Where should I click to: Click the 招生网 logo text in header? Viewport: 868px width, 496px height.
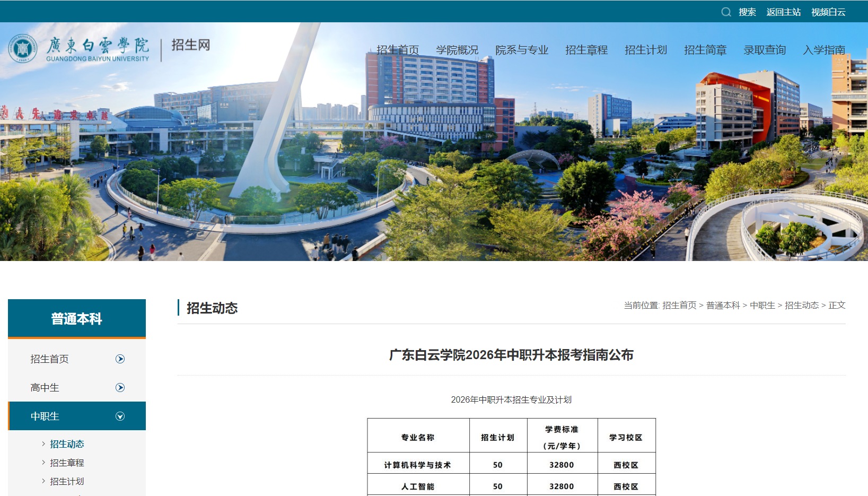click(189, 45)
